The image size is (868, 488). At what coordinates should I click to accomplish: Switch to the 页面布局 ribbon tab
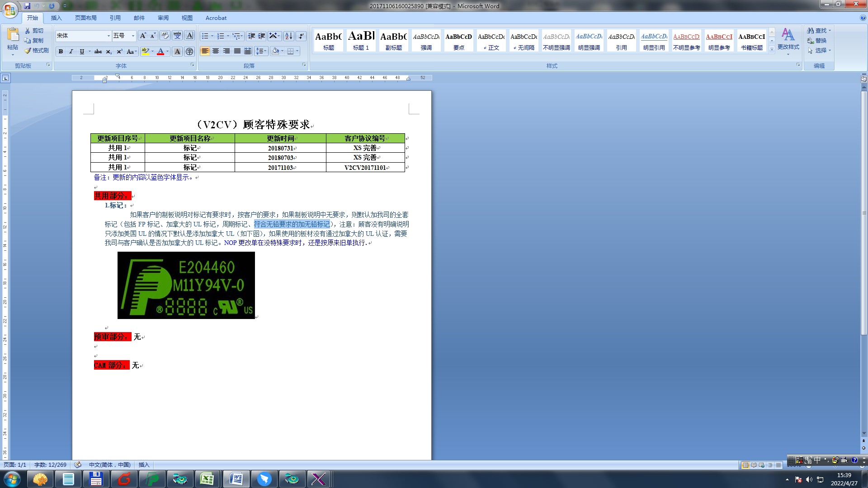click(85, 18)
